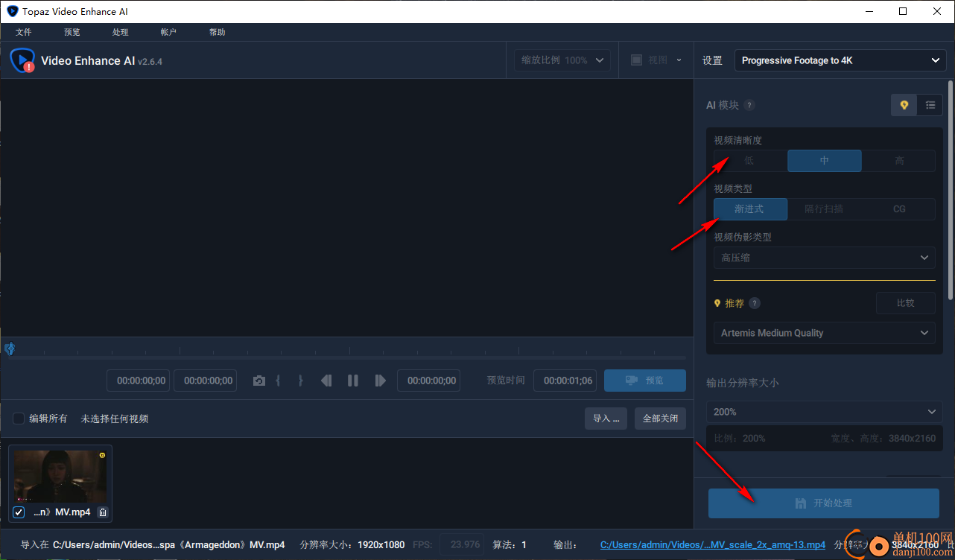
Task: Choose 隔行扫描 video type
Action: 825,209
